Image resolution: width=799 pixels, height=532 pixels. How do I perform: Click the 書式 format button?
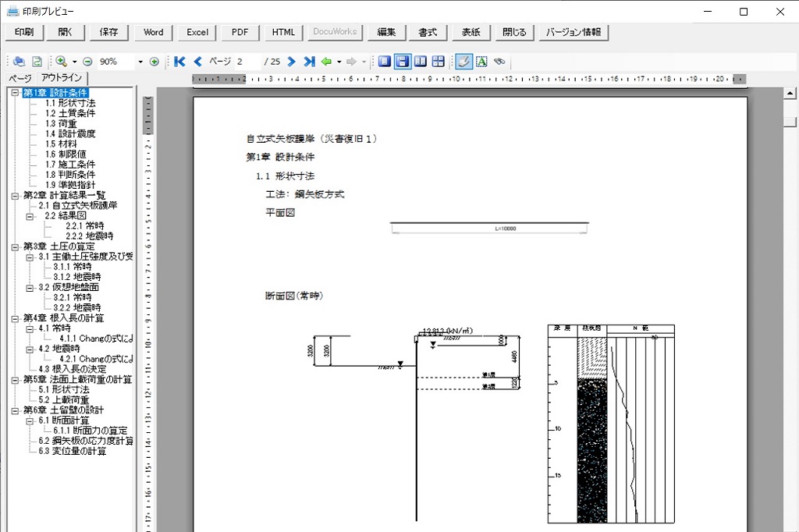[x=428, y=32]
